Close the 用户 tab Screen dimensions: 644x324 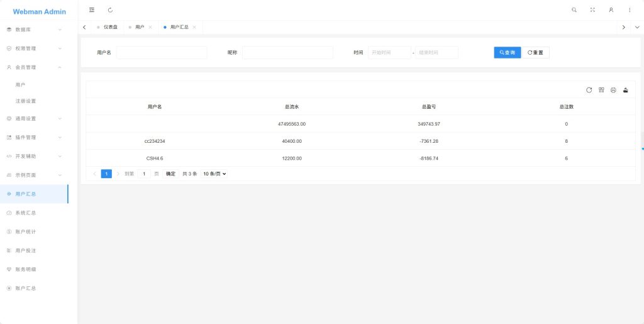coord(150,27)
